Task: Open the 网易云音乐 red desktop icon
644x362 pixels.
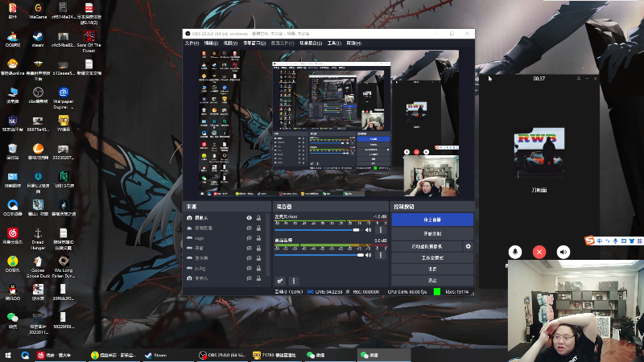Action: pyautogui.click(x=13, y=236)
